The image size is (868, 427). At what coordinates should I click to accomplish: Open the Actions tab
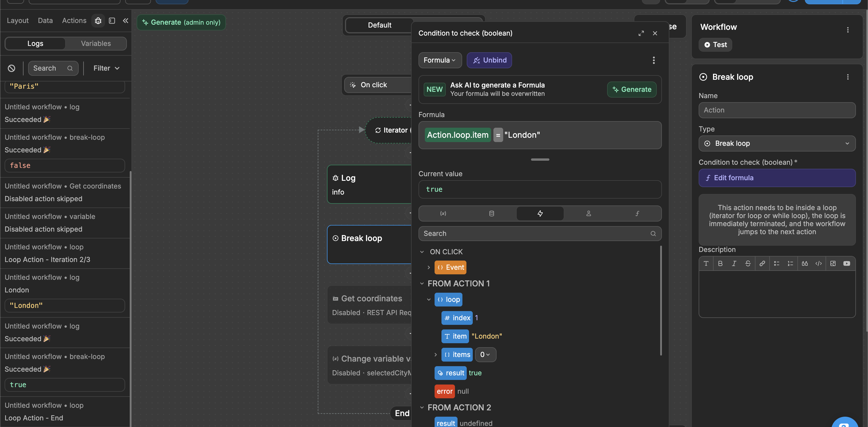(x=74, y=21)
